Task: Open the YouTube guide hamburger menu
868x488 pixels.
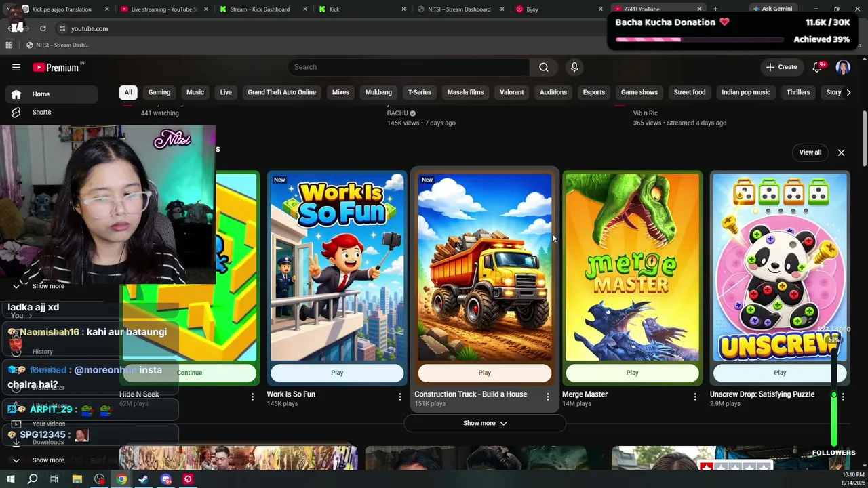Action: pos(16,67)
